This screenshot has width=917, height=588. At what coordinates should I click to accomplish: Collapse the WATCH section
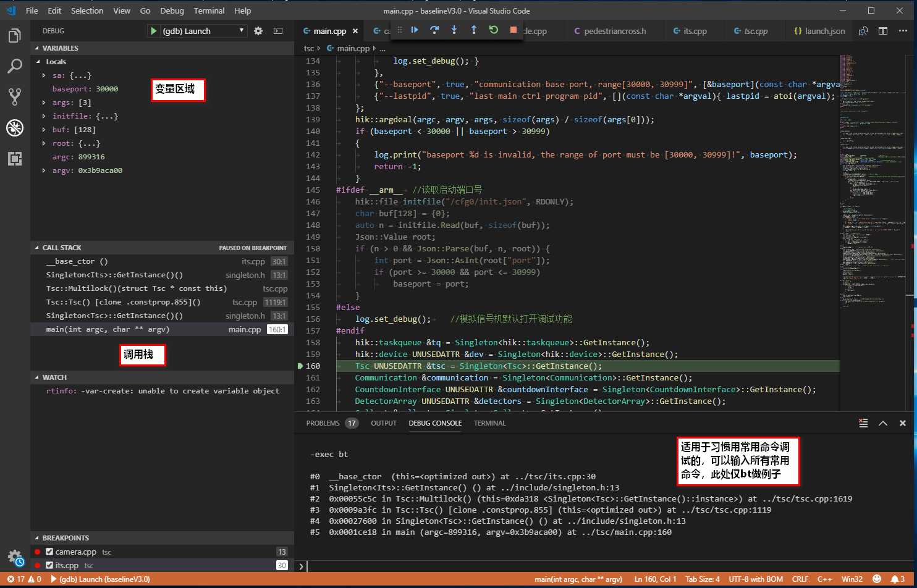[36, 377]
